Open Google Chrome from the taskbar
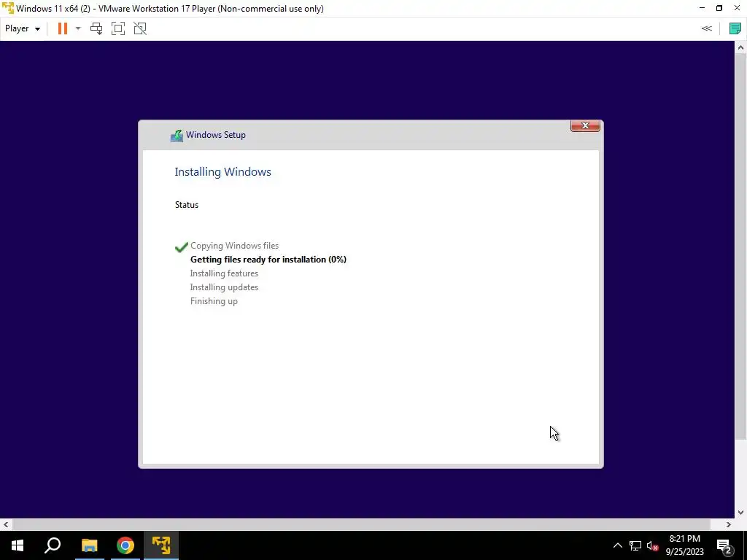 [125, 545]
